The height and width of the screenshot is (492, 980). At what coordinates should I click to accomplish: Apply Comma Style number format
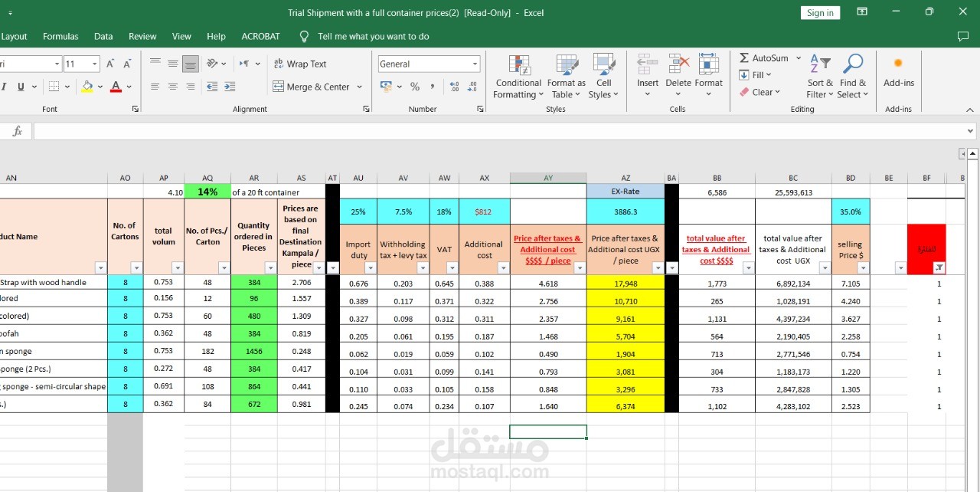point(433,87)
